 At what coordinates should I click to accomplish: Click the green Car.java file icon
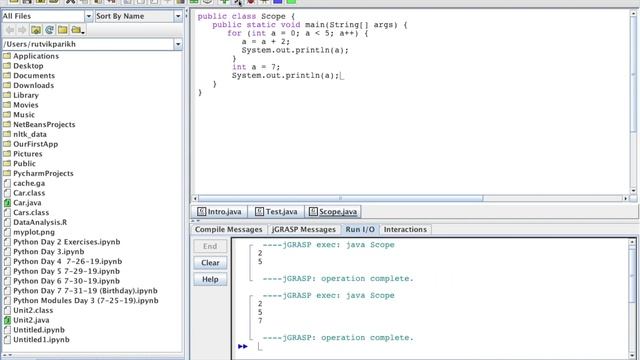click(7, 203)
